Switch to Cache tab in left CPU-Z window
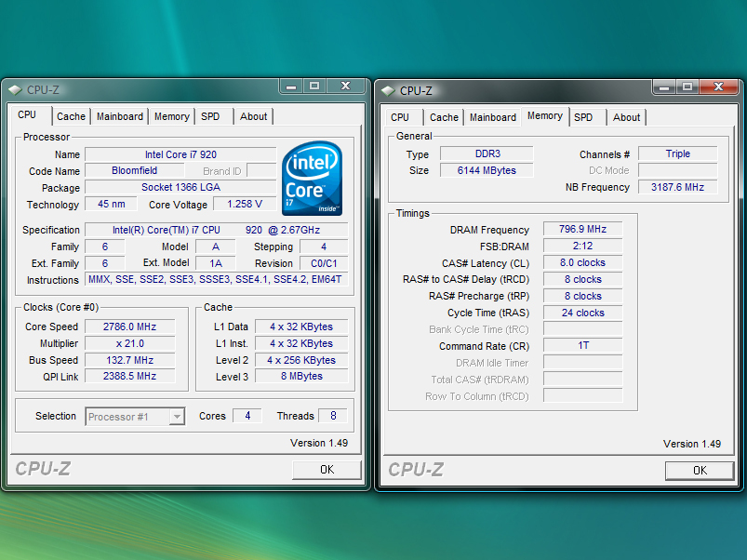Image resolution: width=747 pixels, height=560 pixels. (x=71, y=116)
